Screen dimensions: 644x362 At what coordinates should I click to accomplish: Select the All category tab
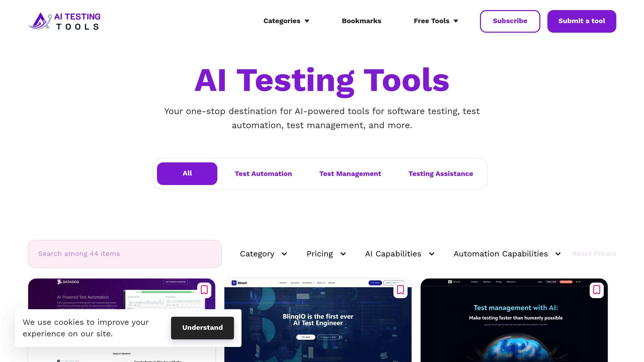187,173
